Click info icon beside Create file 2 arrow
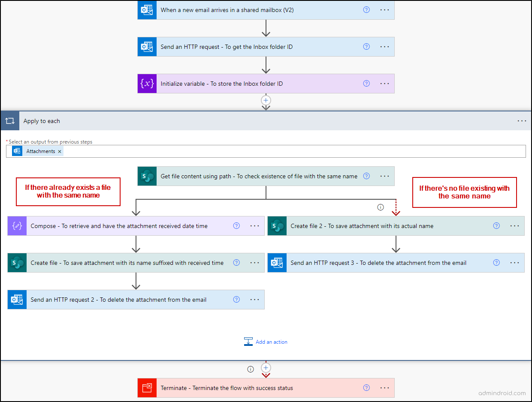Image resolution: width=532 pixels, height=402 pixels. 380,207
